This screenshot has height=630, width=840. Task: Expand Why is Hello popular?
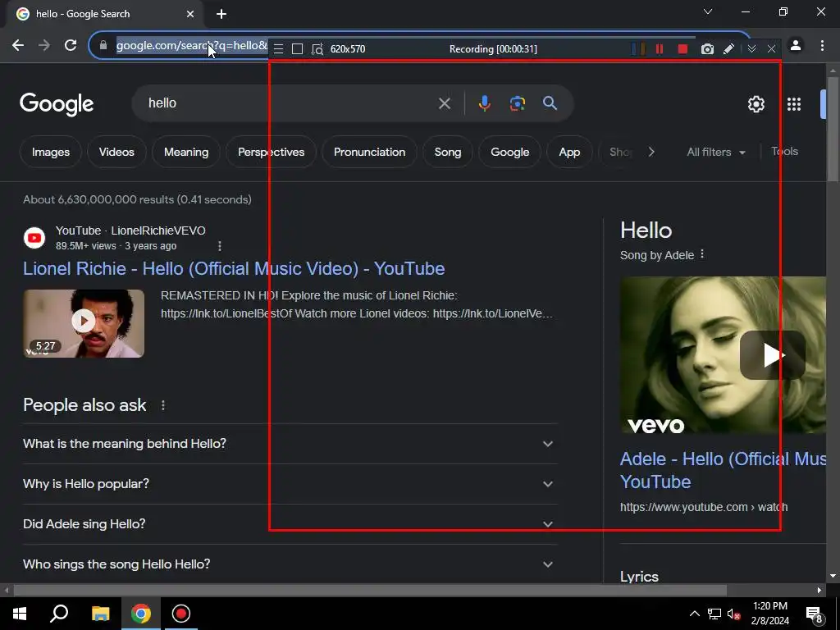click(x=290, y=484)
